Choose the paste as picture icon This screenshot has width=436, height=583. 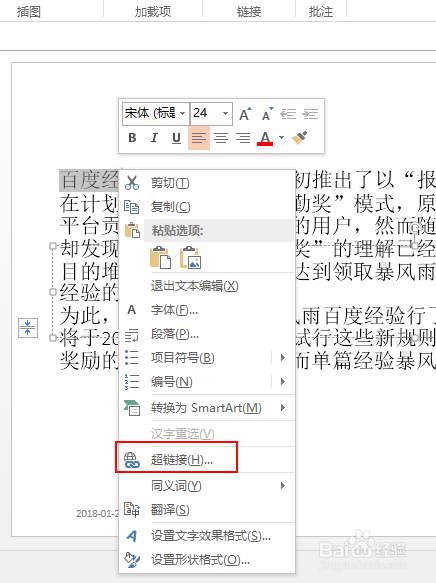click(x=190, y=257)
